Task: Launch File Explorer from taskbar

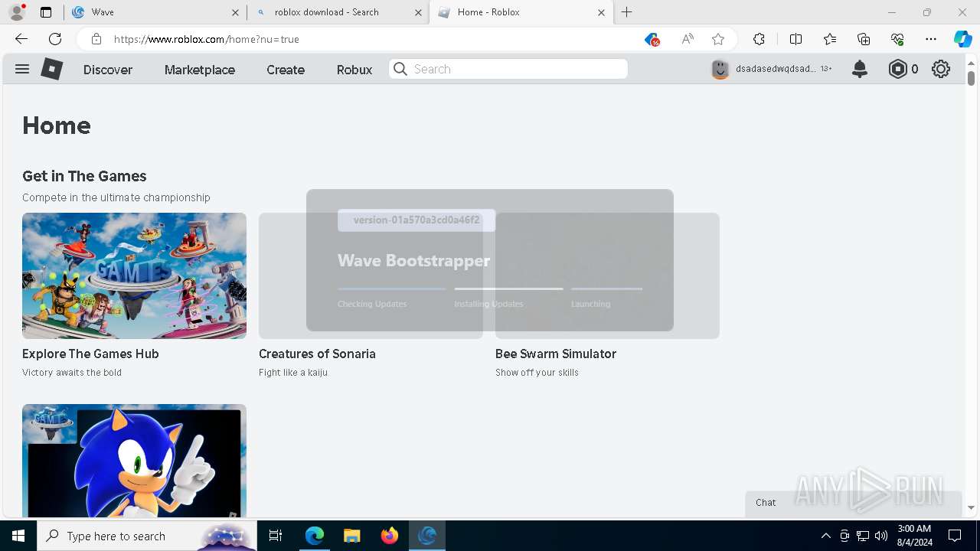Action: pyautogui.click(x=351, y=536)
